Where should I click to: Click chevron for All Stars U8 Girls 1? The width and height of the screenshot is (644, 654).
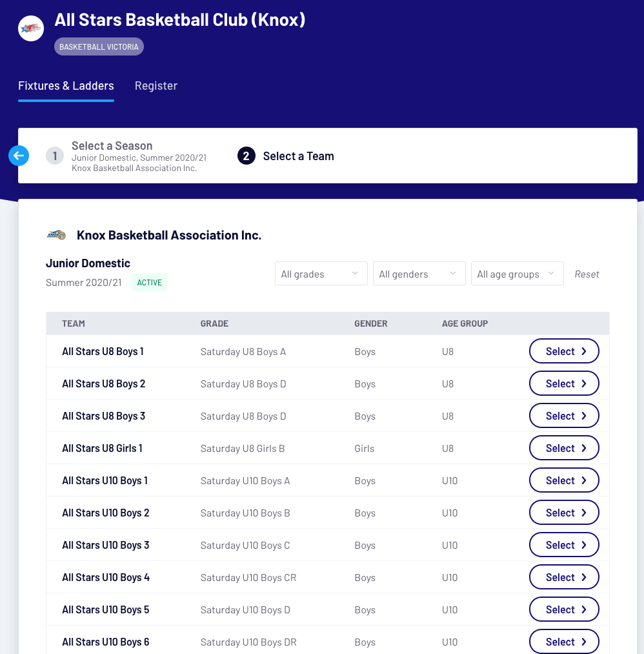click(x=584, y=448)
